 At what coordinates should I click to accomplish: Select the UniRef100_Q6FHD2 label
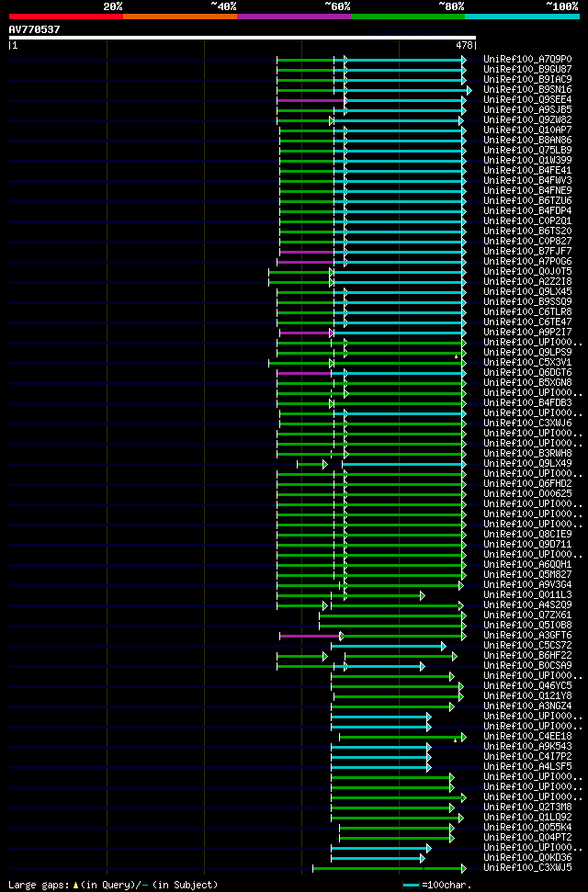coord(527,483)
